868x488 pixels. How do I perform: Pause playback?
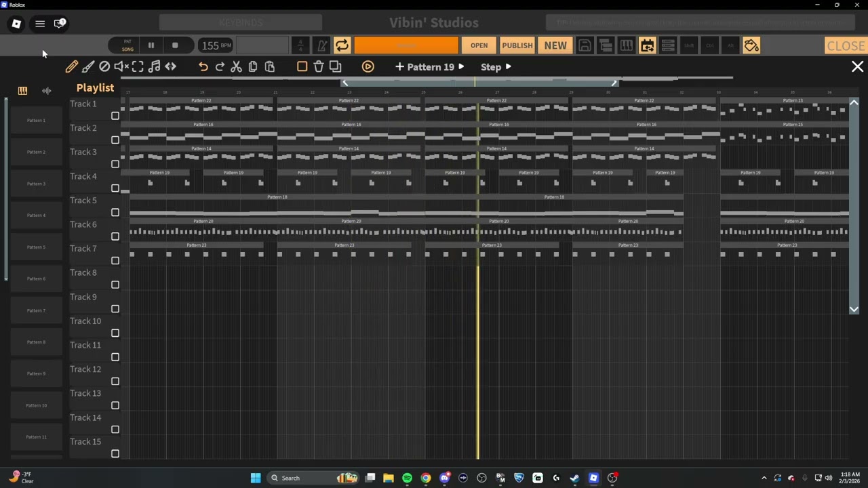[x=151, y=45]
